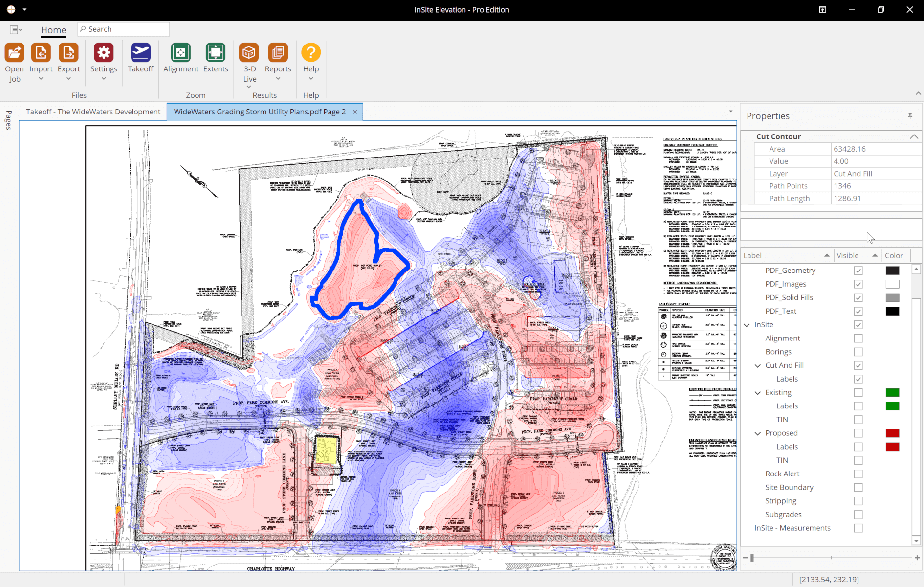This screenshot has width=924, height=587.
Task: Open the 3-D Live view
Action: [249, 59]
